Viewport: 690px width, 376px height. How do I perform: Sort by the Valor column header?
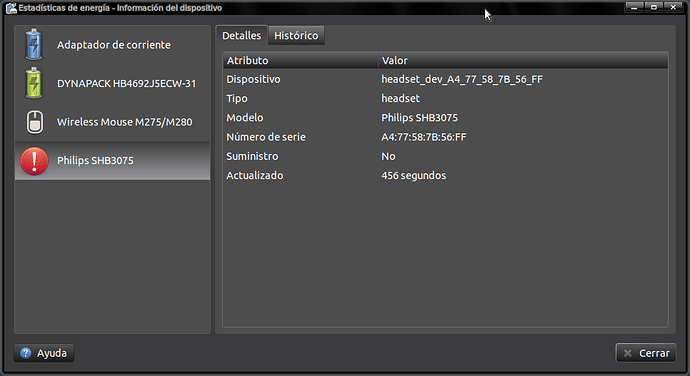523,60
